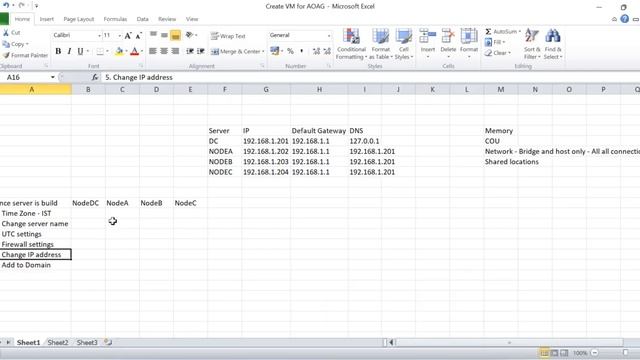The width and height of the screenshot is (640, 360).
Task: Switch to the Insert ribbon tab
Action: click(47, 19)
